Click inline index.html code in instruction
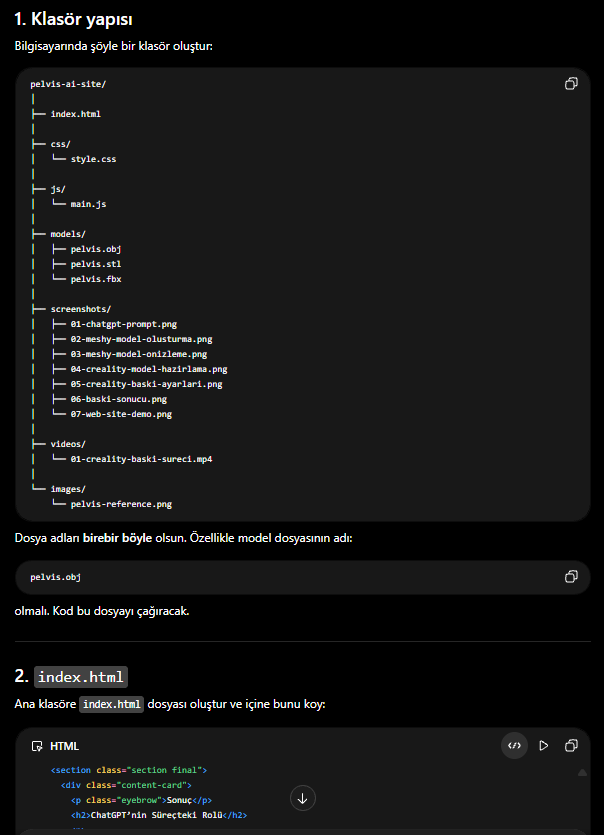 pos(112,704)
